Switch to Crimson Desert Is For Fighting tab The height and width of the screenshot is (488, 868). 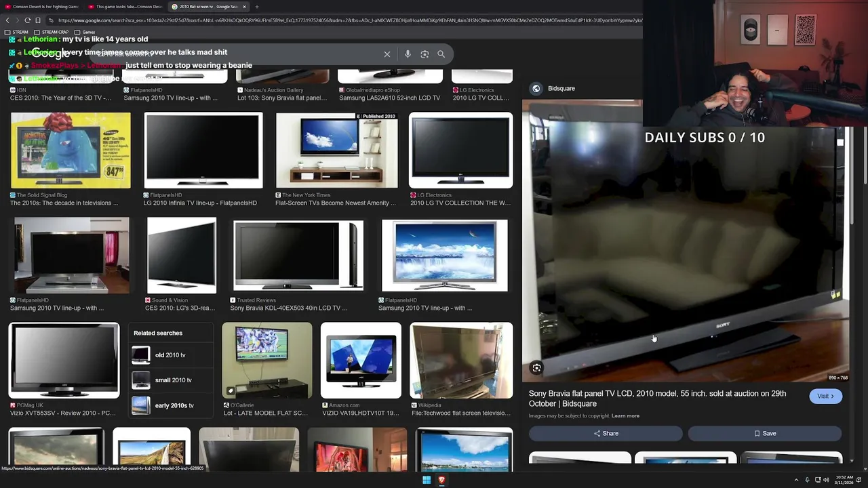tap(42, 7)
